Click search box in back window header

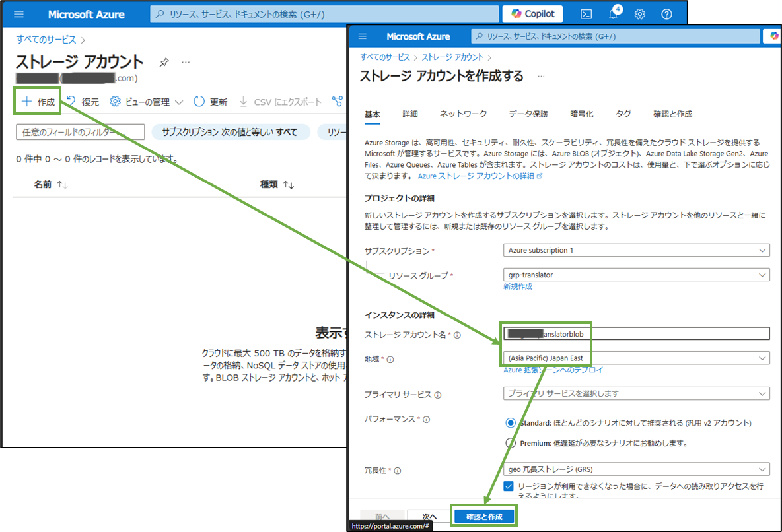click(x=324, y=14)
